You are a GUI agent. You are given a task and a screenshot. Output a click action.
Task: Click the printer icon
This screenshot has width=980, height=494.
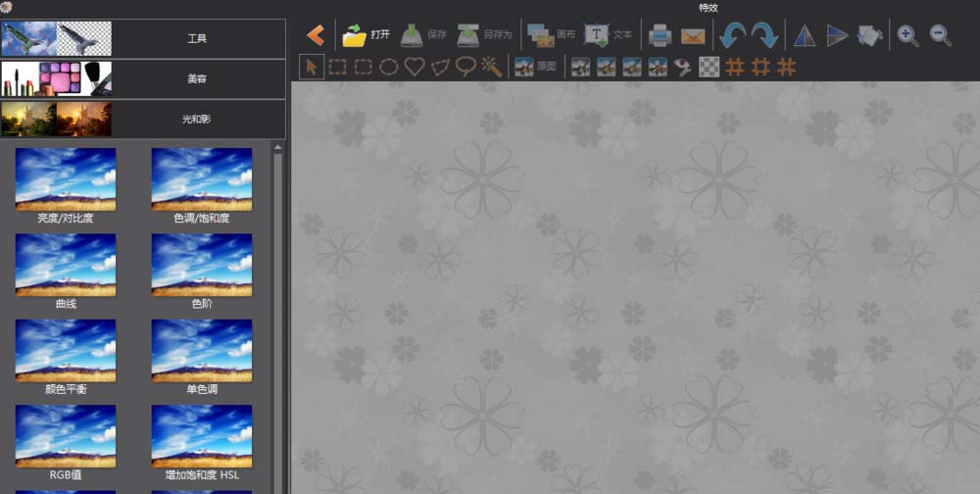660,35
